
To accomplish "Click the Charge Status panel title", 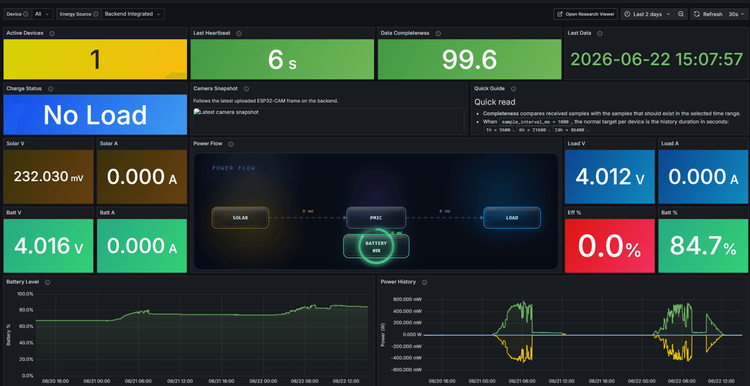I will (x=24, y=88).
